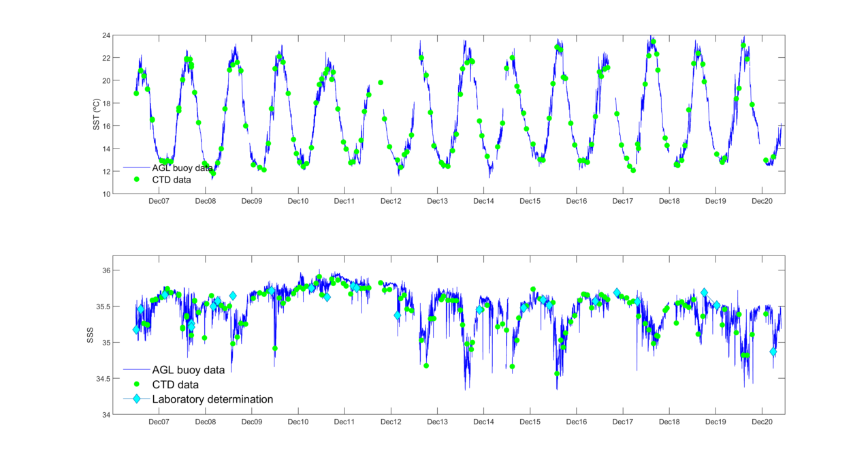
Task: Click 'Laboratory determination' legend label
Action: (212, 399)
